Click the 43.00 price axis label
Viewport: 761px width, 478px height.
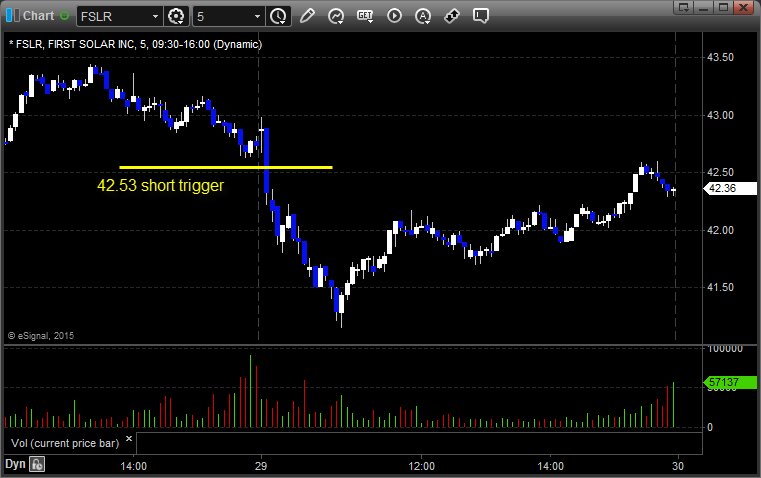click(720, 115)
